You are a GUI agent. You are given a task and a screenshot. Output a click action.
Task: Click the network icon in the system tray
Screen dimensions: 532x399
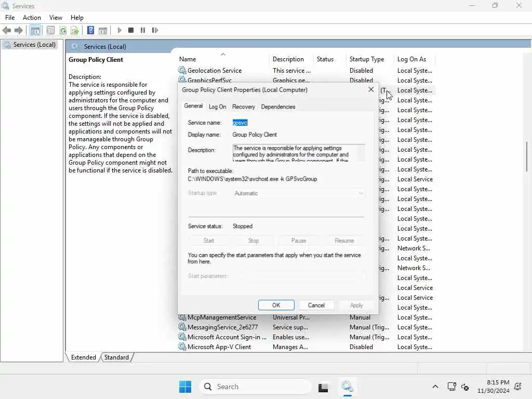click(451, 387)
